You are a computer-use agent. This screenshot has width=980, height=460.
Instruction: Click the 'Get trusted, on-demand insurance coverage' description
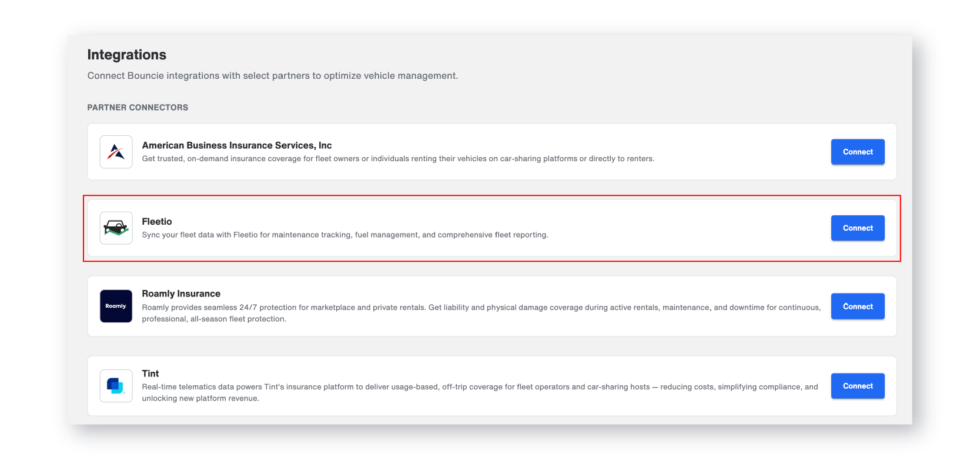coord(398,159)
